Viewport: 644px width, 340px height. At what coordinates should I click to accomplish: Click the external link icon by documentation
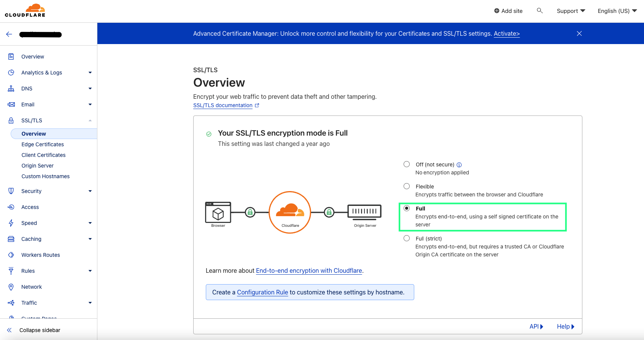[257, 106]
